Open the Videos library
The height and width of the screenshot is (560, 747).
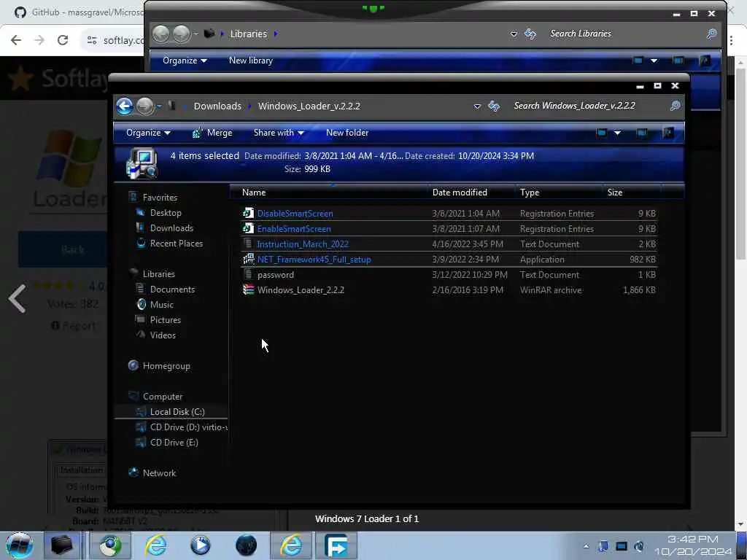pyautogui.click(x=163, y=335)
